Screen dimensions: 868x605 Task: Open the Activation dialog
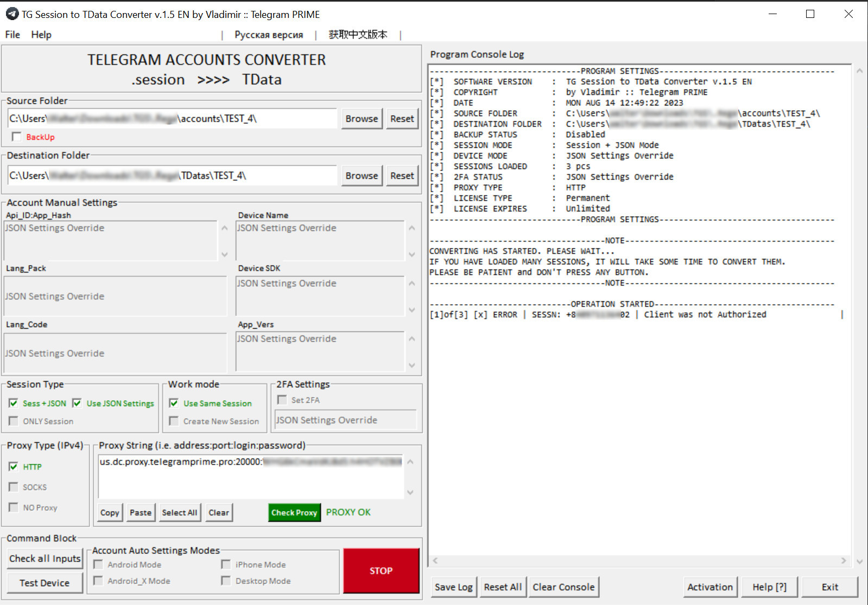tap(710, 587)
